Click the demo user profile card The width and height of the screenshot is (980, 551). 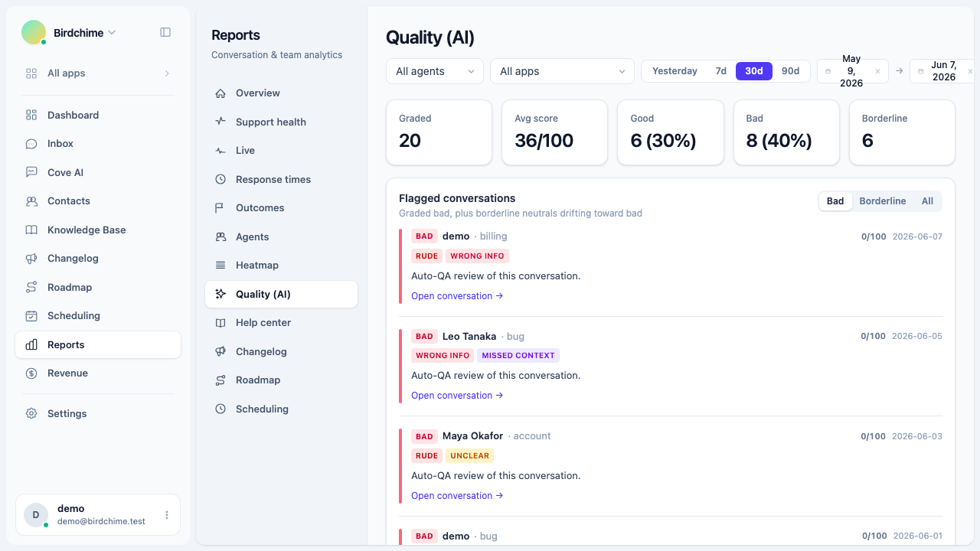[x=98, y=515]
